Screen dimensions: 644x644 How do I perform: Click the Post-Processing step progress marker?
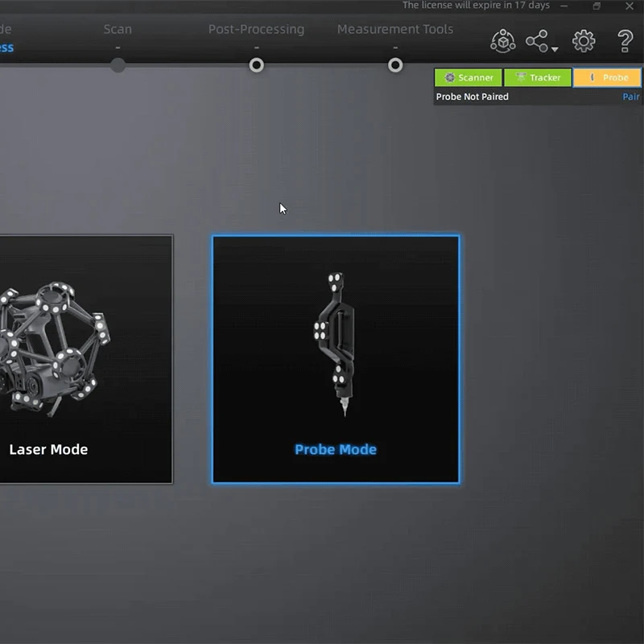257,65
